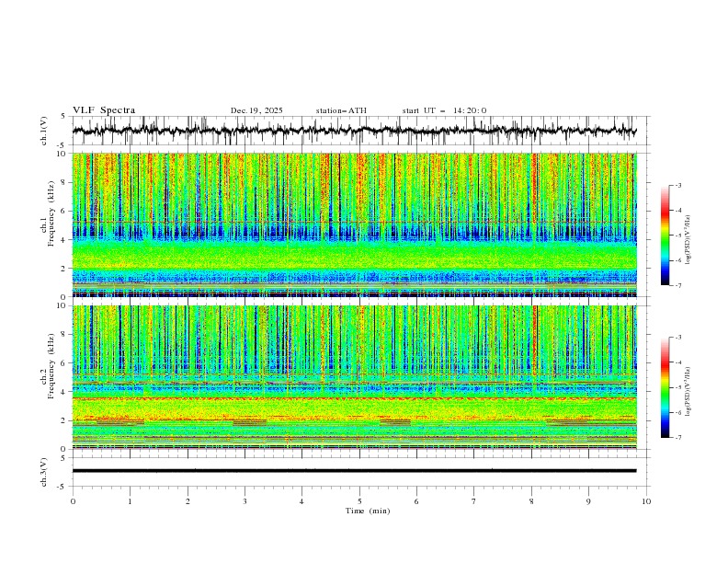This screenshot has width=728, height=563.
Task: Click the 'VLF Spectra' title text
Action: tap(104, 110)
